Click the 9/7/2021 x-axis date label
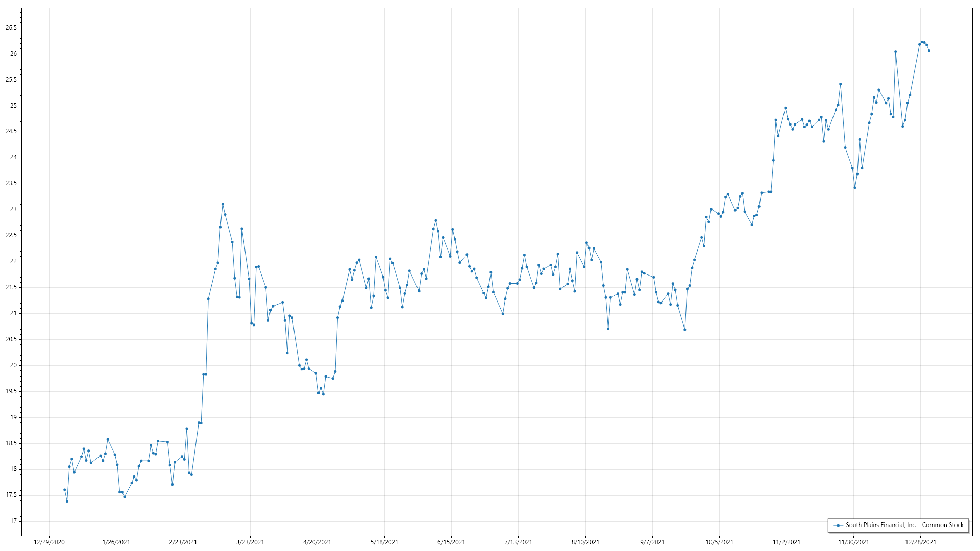980x551 pixels. pyautogui.click(x=652, y=542)
